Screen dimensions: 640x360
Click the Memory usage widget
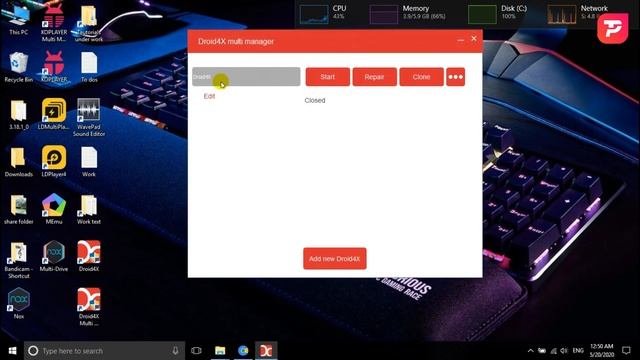pyautogui.click(x=407, y=13)
